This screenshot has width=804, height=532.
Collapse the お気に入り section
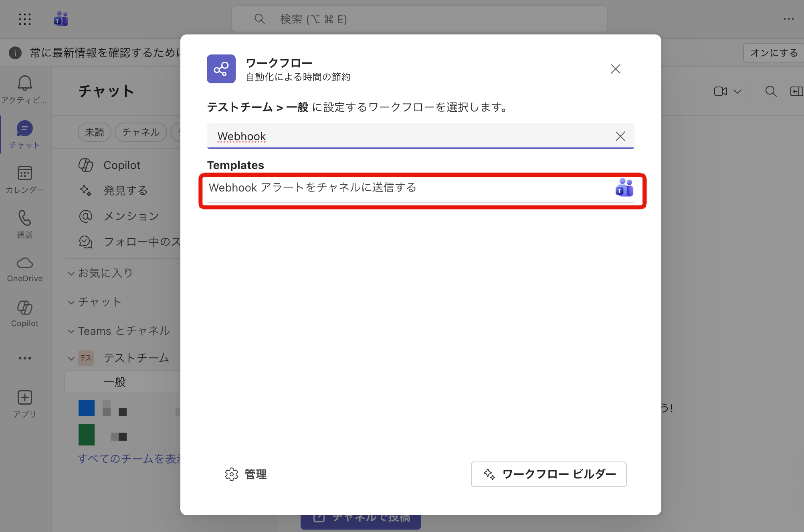(x=71, y=274)
